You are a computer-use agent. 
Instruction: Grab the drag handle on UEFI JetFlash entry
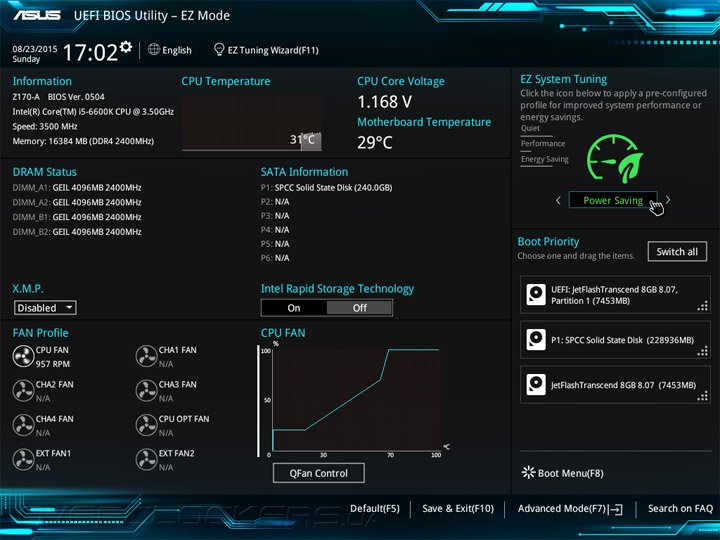(x=703, y=306)
